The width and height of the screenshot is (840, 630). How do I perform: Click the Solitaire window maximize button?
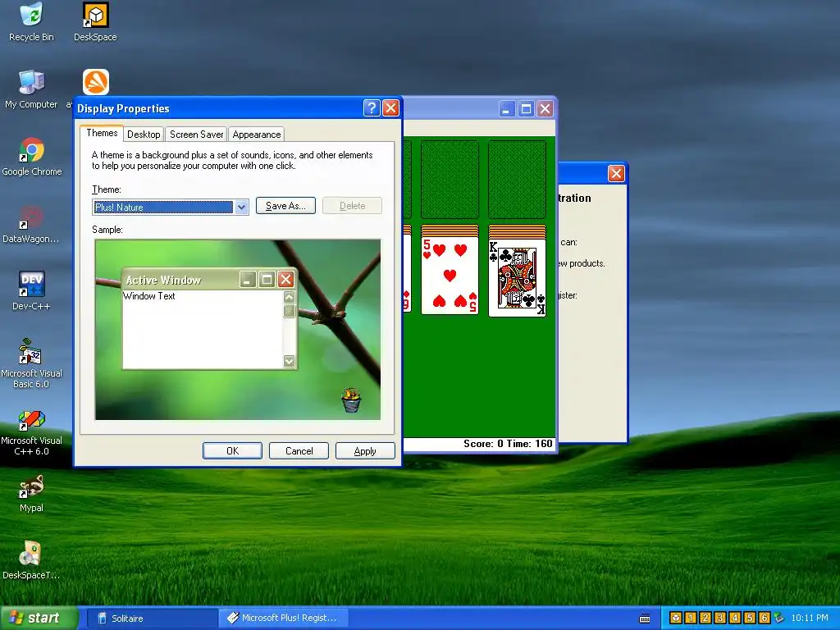click(x=526, y=109)
